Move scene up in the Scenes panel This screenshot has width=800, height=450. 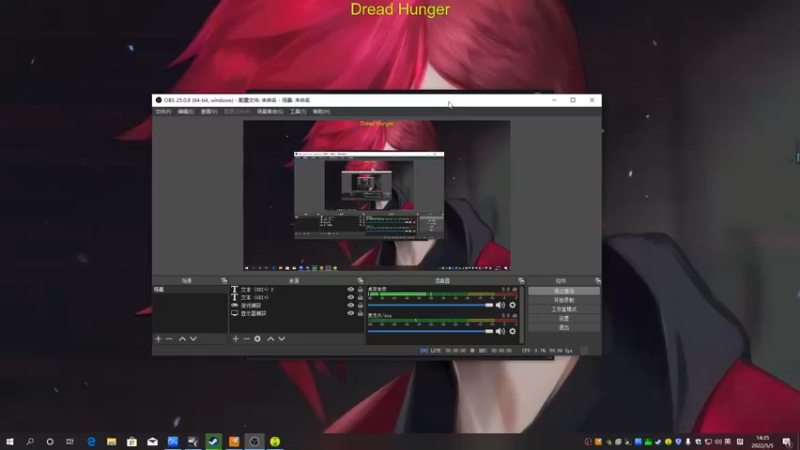pyautogui.click(x=182, y=339)
